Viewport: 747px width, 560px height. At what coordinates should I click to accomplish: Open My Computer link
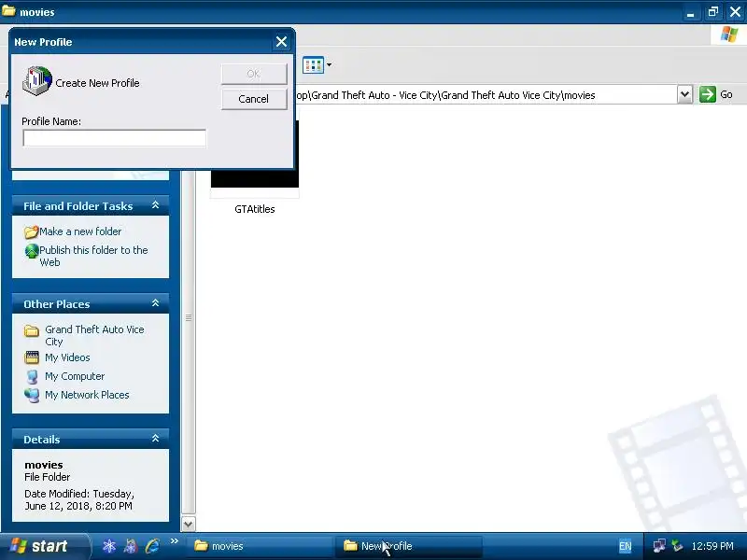pyautogui.click(x=75, y=376)
